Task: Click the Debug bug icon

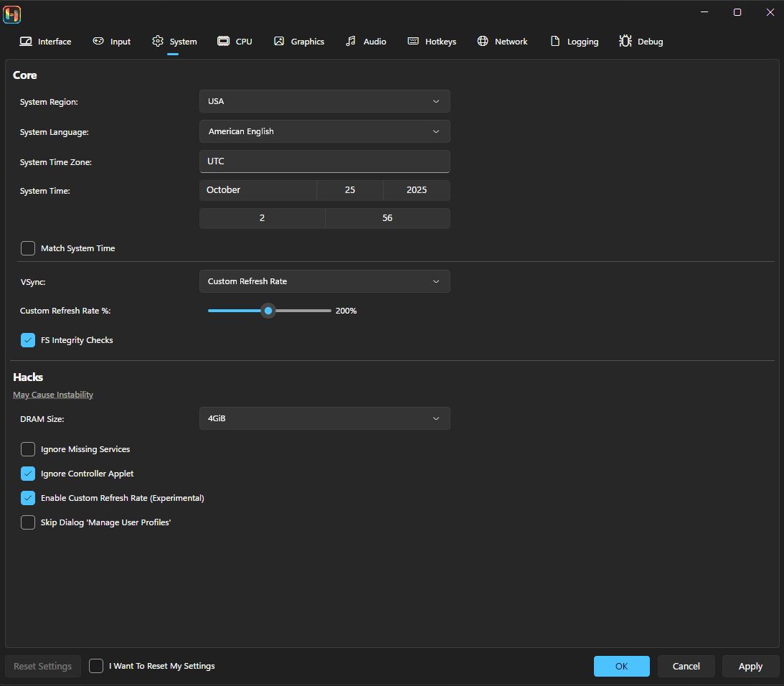Action: [x=625, y=42]
